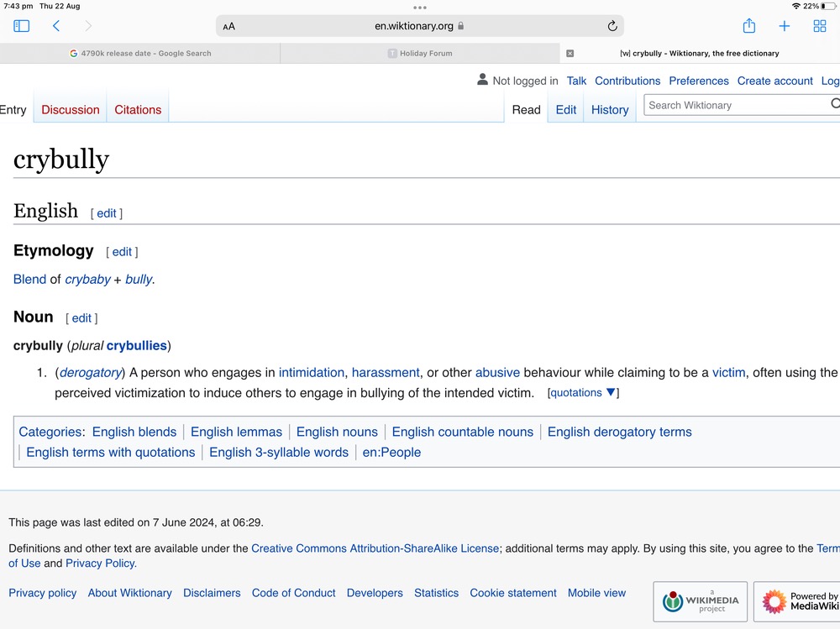
Task: Expand the quotations disclosure triangle
Action: (611, 392)
